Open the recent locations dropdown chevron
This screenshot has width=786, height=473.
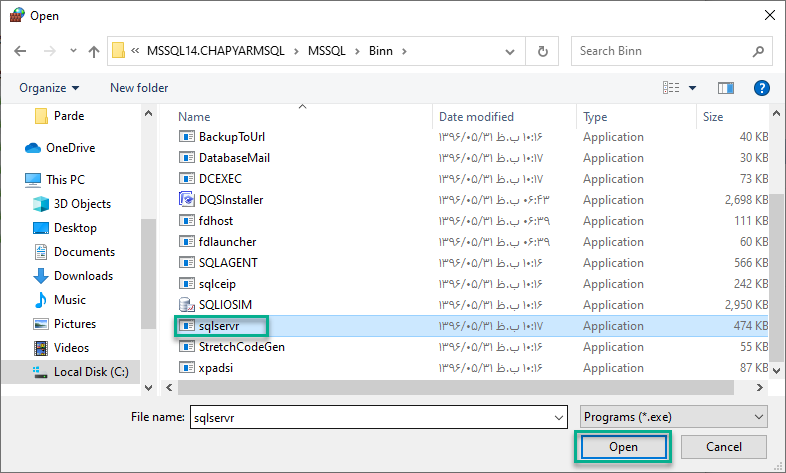pyautogui.click(x=73, y=51)
